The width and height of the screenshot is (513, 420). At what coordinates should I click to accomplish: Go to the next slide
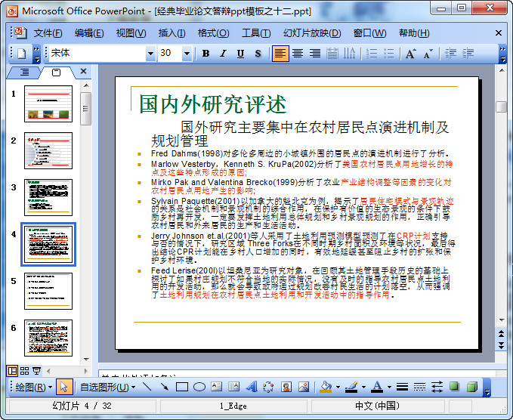[501, 345]
